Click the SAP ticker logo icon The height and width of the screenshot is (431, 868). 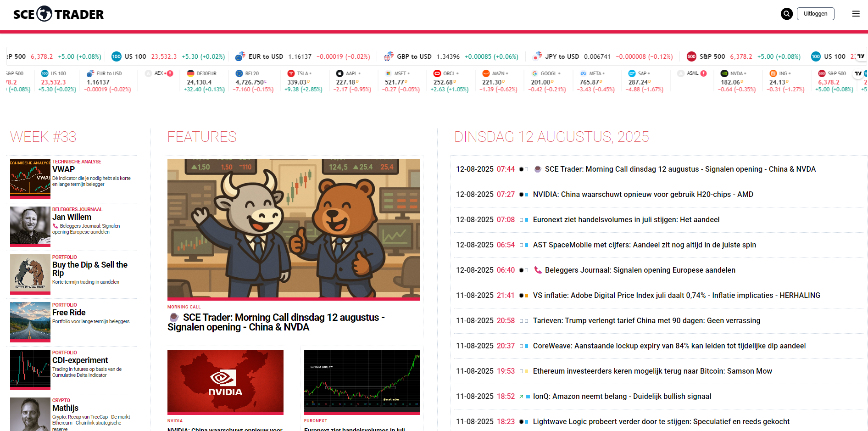pos(632,73)
